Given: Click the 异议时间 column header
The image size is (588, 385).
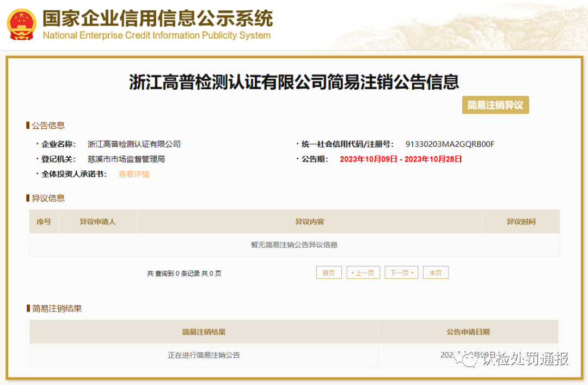Looking at the screenshot, I should (x=521, y=222).
